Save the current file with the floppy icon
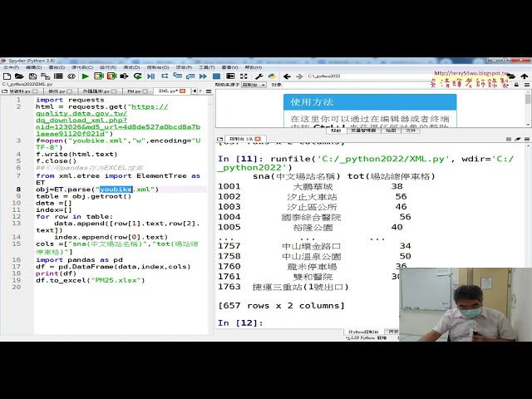This screenshot has width=532, height=399. (32, 76)
